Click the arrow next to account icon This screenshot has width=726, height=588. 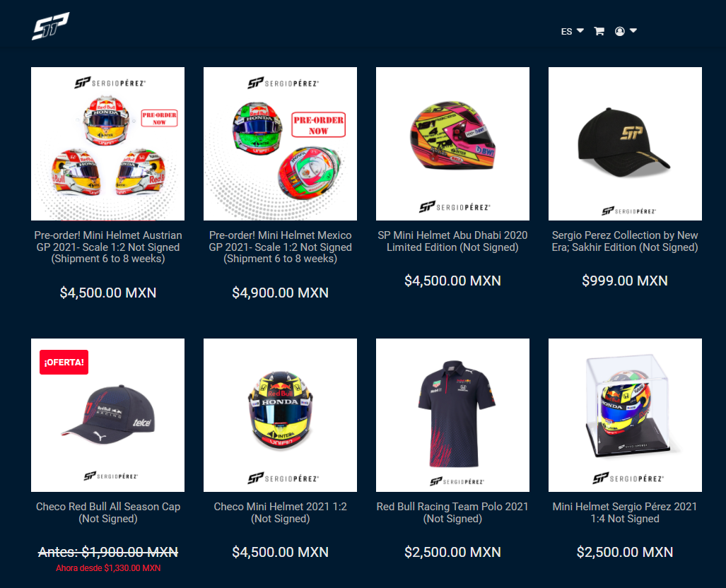click(x=633, y=30)
